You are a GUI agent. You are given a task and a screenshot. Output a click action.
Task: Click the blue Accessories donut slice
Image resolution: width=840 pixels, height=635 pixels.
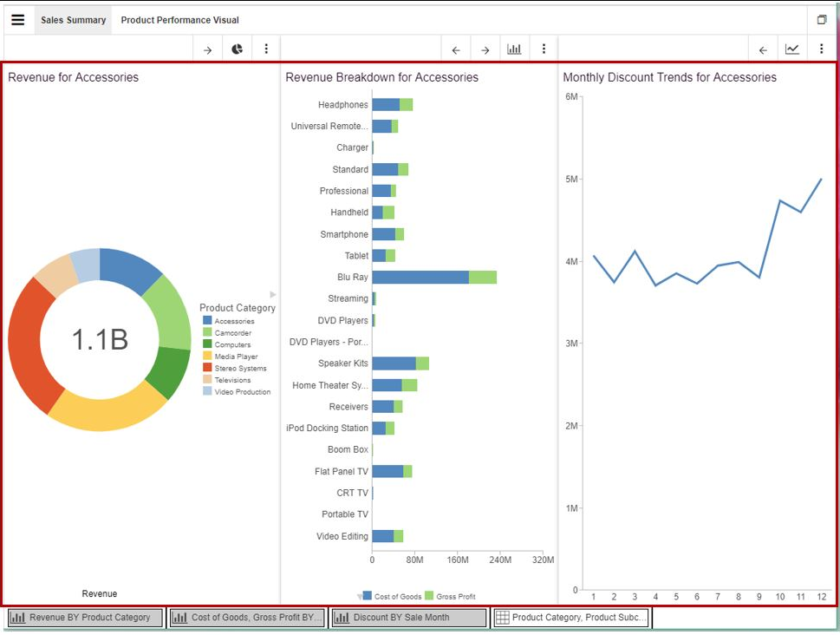point(127,267)
